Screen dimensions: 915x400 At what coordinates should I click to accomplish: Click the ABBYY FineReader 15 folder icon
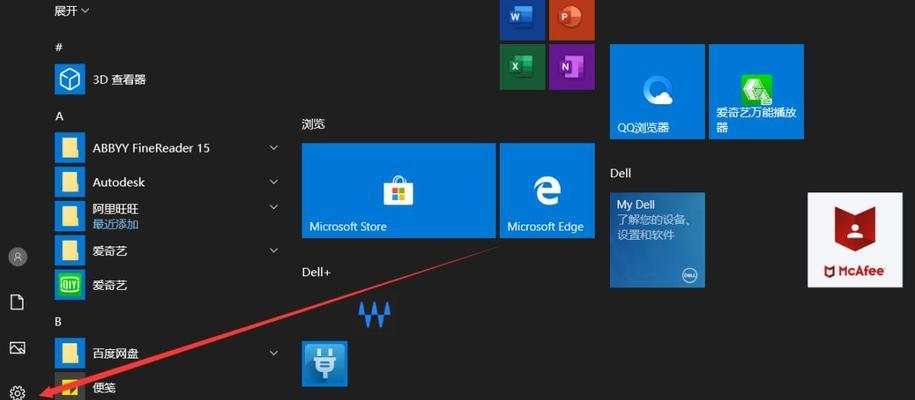point(70,148)
